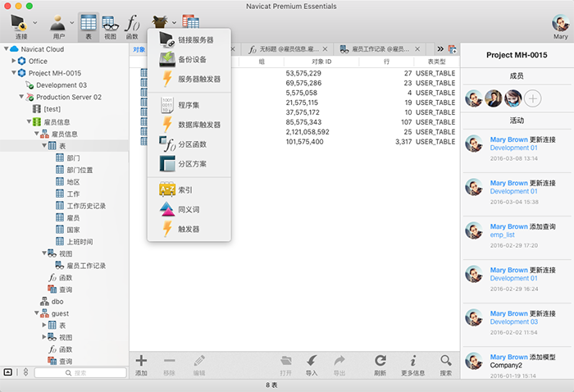Click the 刷新 (Refresh) button

click(380, 365)
